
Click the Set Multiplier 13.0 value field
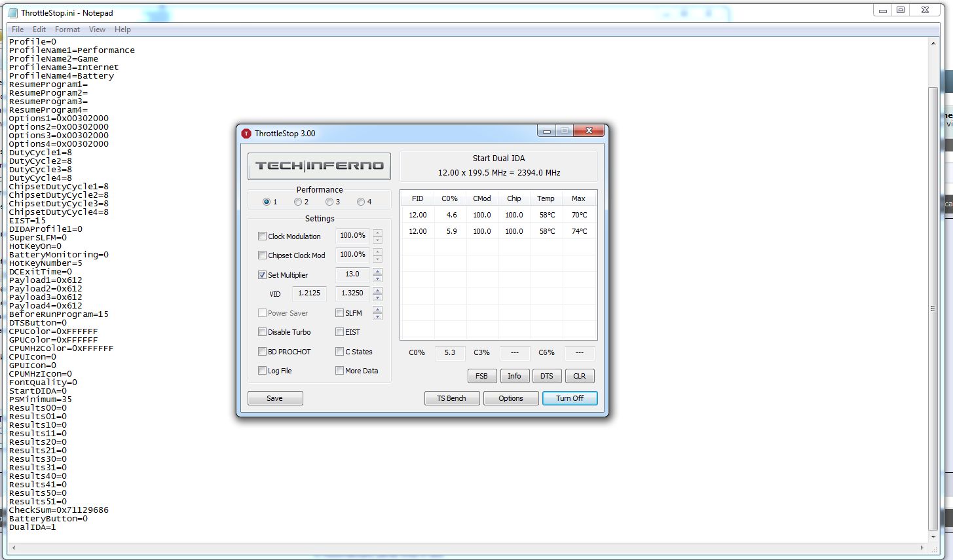click(353, 274)
